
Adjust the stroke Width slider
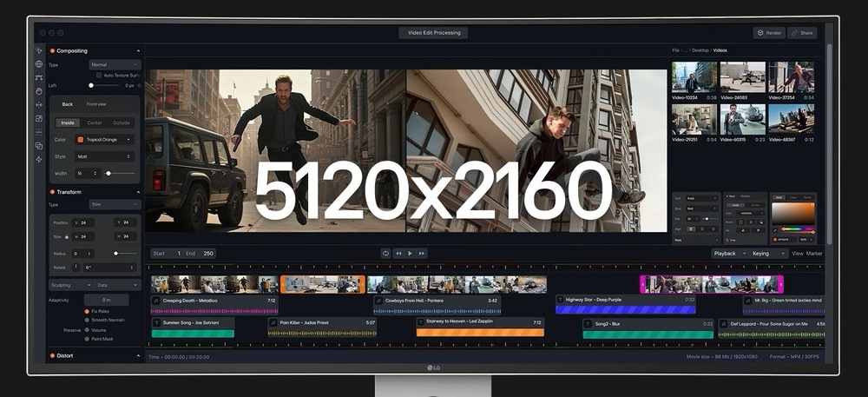pos(120,173)
